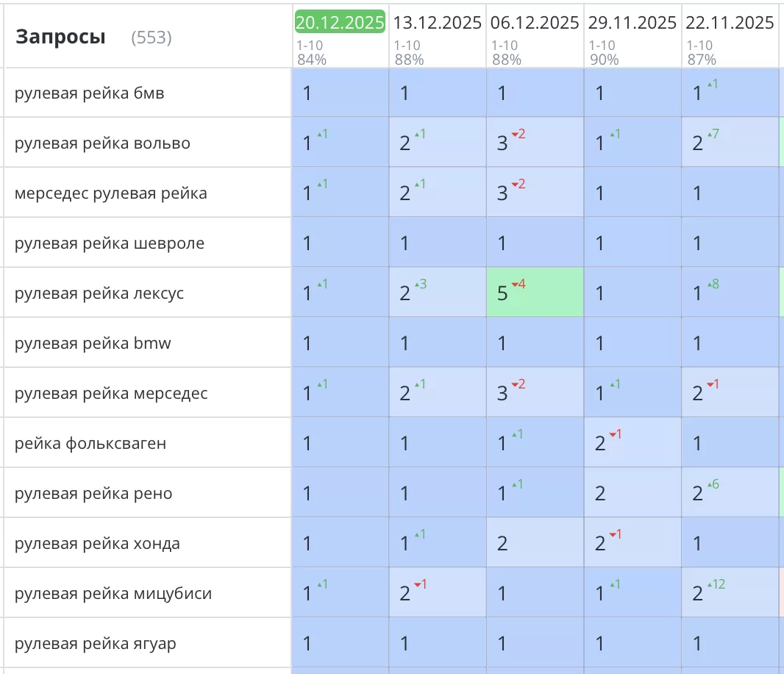
Task: Open the query рулевая рейка bmw
Action: click(x=93, y=344)
